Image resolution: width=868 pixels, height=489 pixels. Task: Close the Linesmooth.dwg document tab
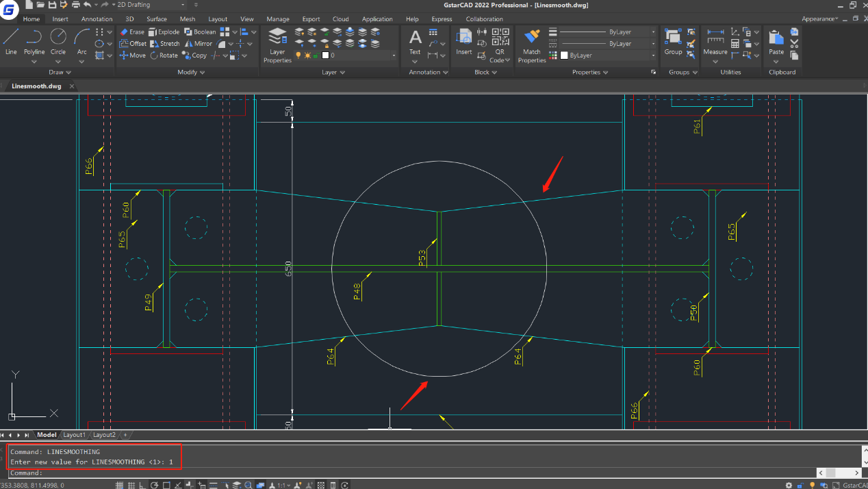click(71, 86)
